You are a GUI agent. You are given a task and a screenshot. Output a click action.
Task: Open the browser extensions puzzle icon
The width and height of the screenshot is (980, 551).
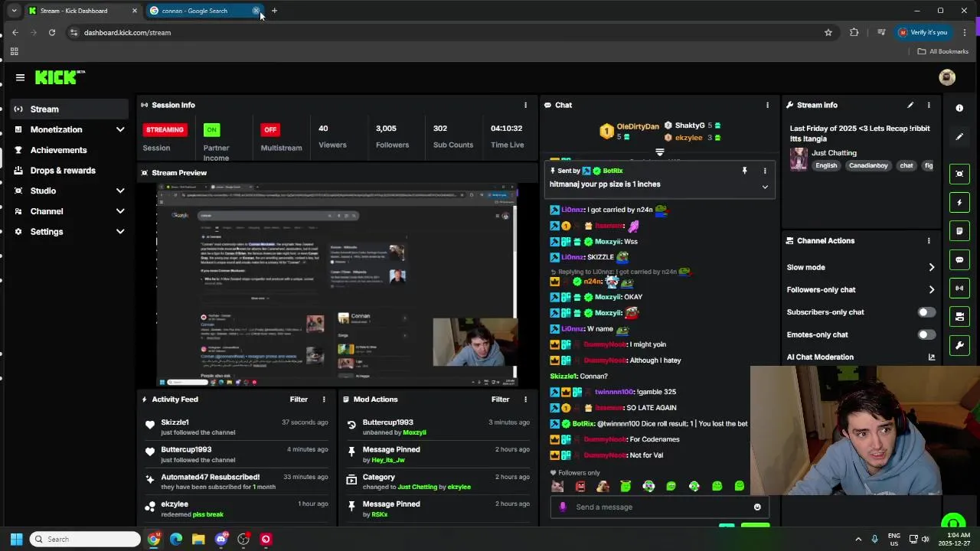854,32
